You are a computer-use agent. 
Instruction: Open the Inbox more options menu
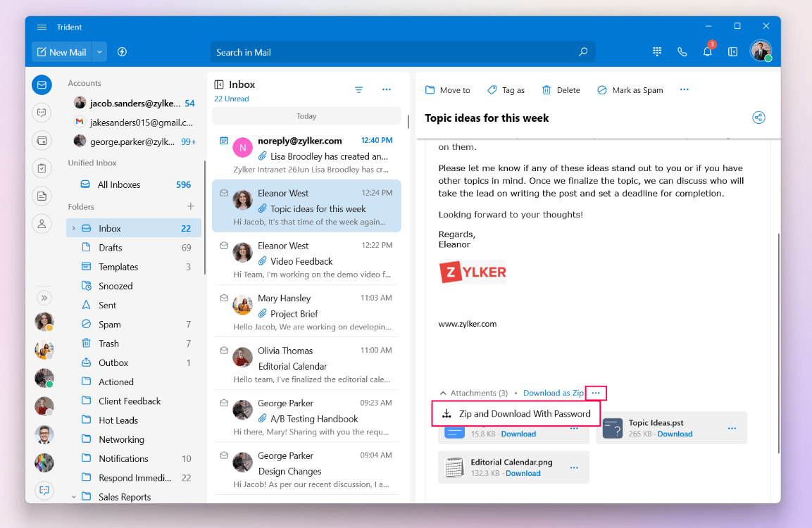(x=387, y=89)
